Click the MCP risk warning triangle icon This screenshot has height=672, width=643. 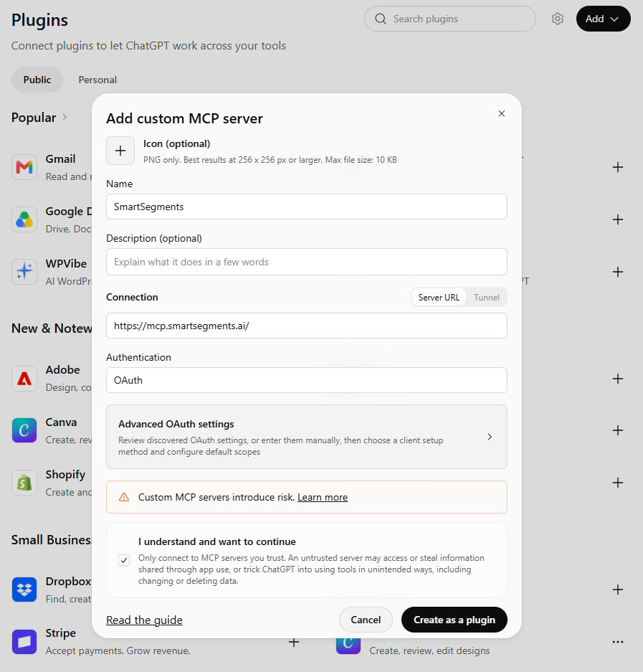124,497
